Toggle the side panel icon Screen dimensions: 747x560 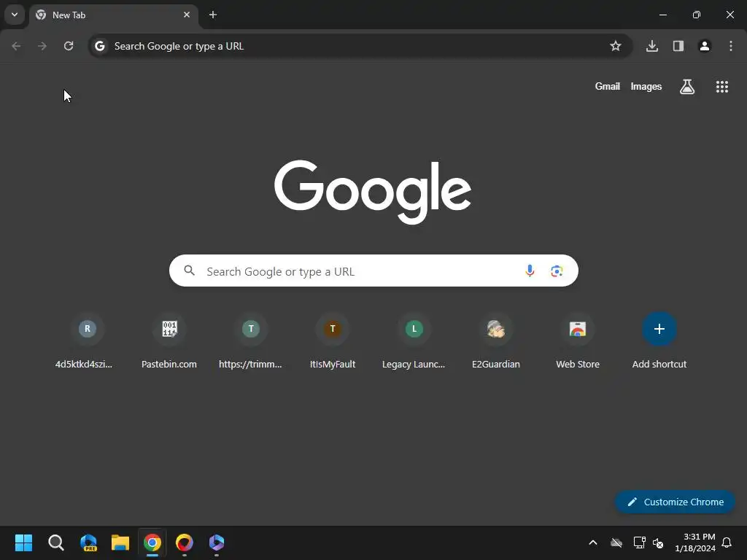click(678, 46)
